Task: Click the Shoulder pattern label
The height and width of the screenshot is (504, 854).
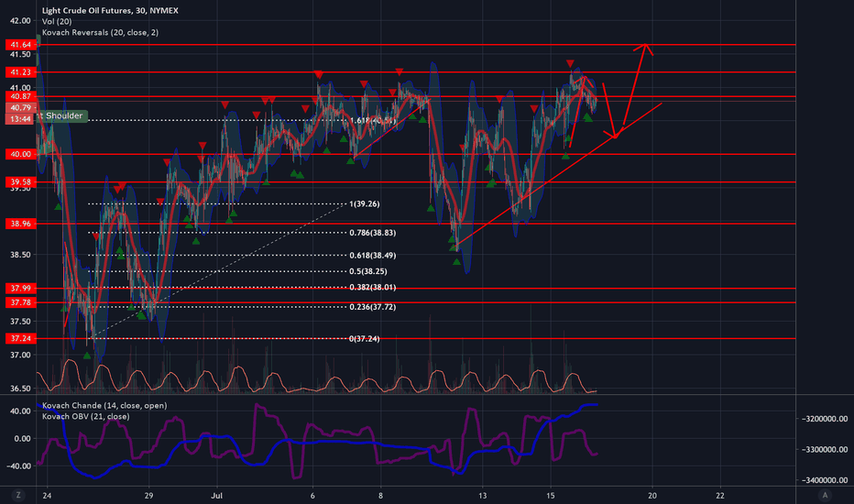Action: pos(61,116)
